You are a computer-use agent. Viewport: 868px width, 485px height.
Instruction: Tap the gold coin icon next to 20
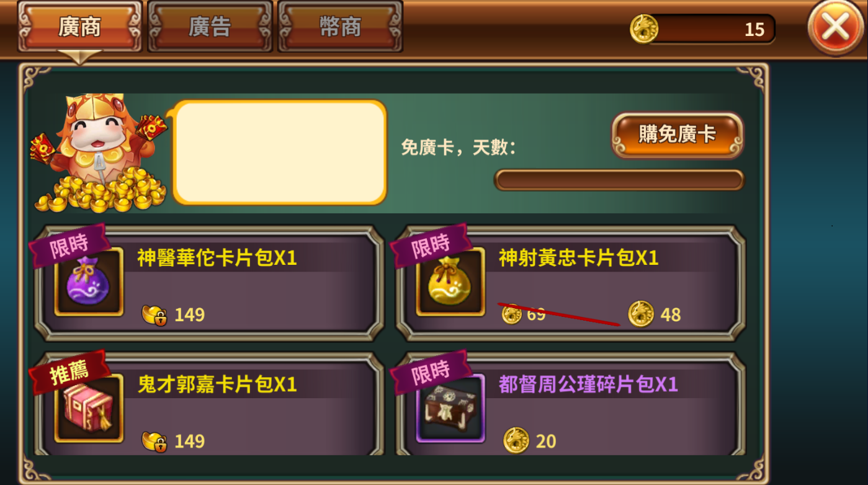pos(516,440)
